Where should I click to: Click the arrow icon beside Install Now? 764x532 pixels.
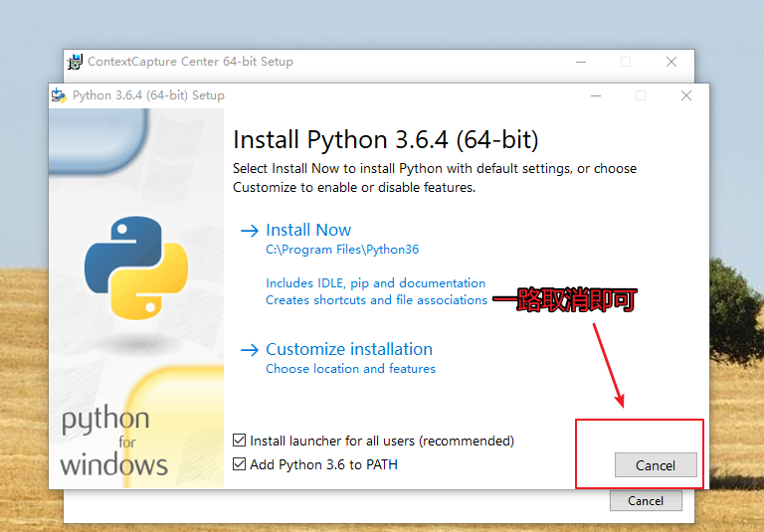coord(250,231)
